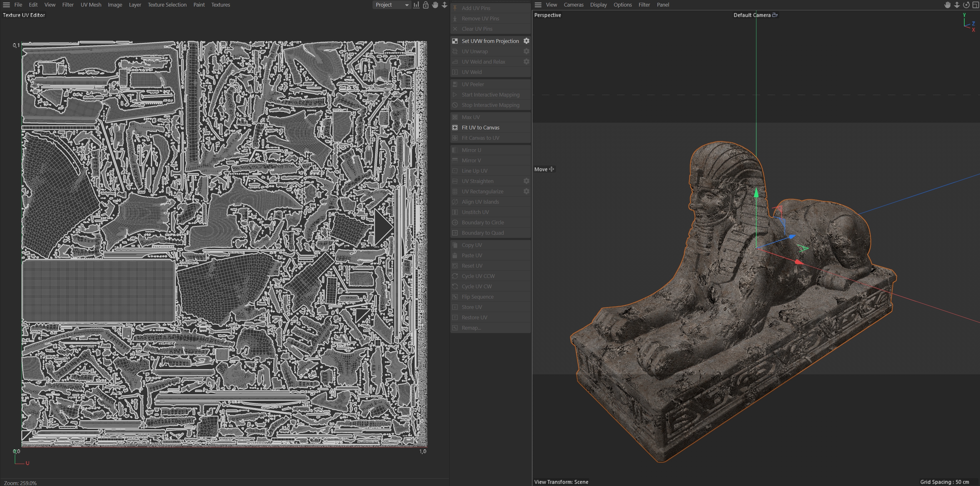Viewport: 980px width, 486px height.
Task: Open the UV Mesh menu
Action: click(x=91, y=5)
